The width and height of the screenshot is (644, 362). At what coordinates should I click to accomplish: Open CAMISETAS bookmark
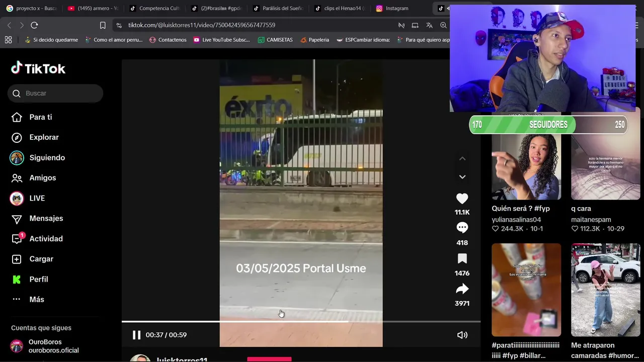tap(275, 40)
